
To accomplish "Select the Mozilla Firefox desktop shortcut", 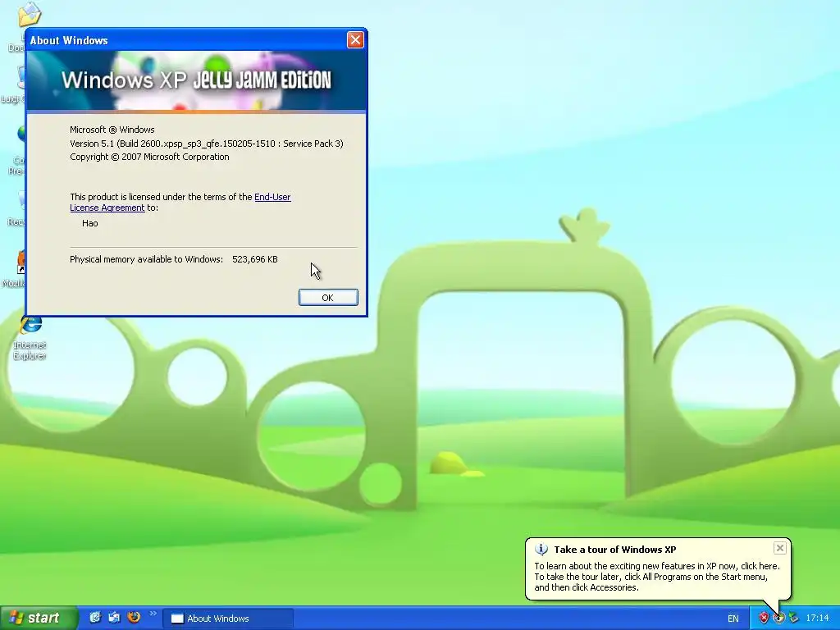I will pyautogui.click(x=18, y=268).
